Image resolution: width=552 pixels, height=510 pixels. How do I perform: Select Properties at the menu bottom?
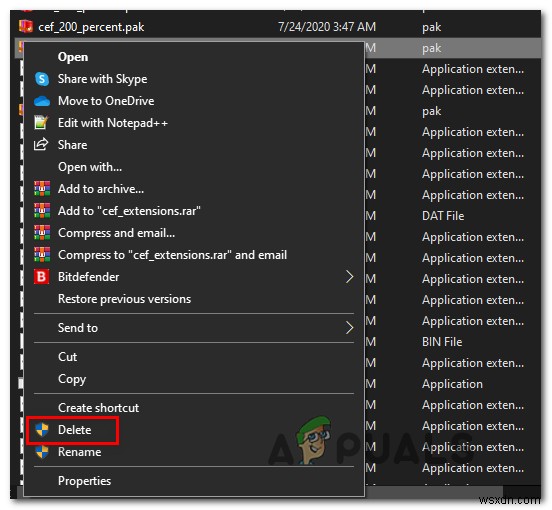pos(84,481)
